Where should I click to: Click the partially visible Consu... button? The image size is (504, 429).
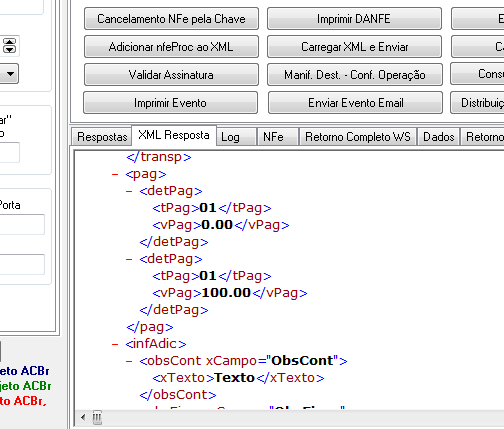click(477, 74)
